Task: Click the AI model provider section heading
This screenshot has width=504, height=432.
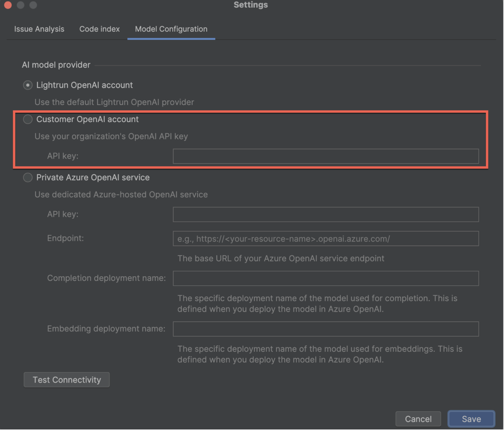Action: (56, 65)
